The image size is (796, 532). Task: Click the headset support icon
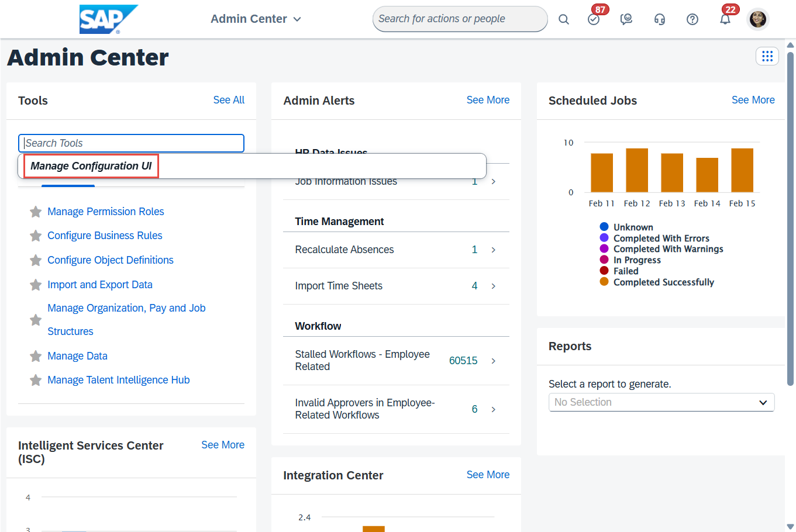(x=659, y=19)
